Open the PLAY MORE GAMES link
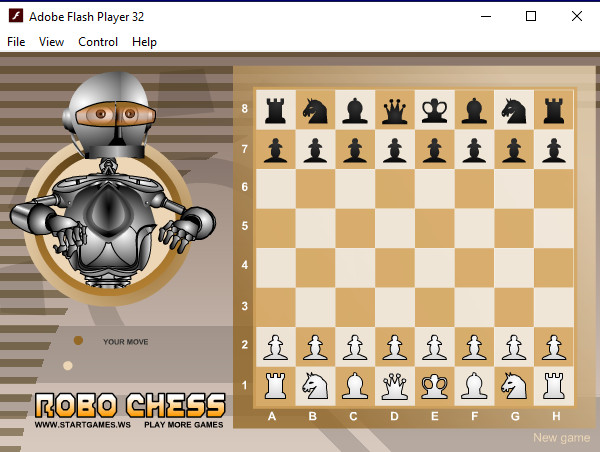 click(184, 425)
